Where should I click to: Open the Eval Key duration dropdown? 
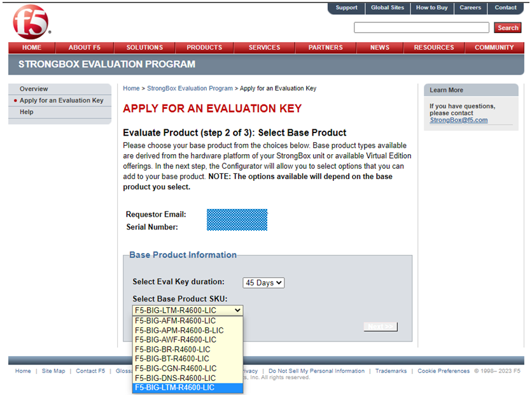point(263,283)
